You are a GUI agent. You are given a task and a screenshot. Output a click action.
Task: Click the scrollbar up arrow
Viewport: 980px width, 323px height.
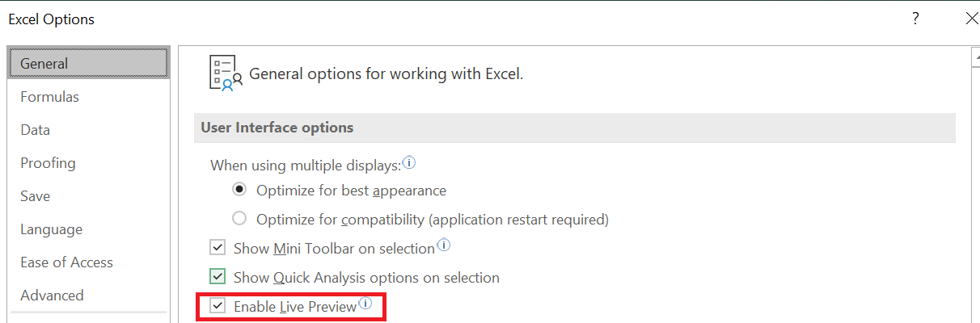coord(975,57)
